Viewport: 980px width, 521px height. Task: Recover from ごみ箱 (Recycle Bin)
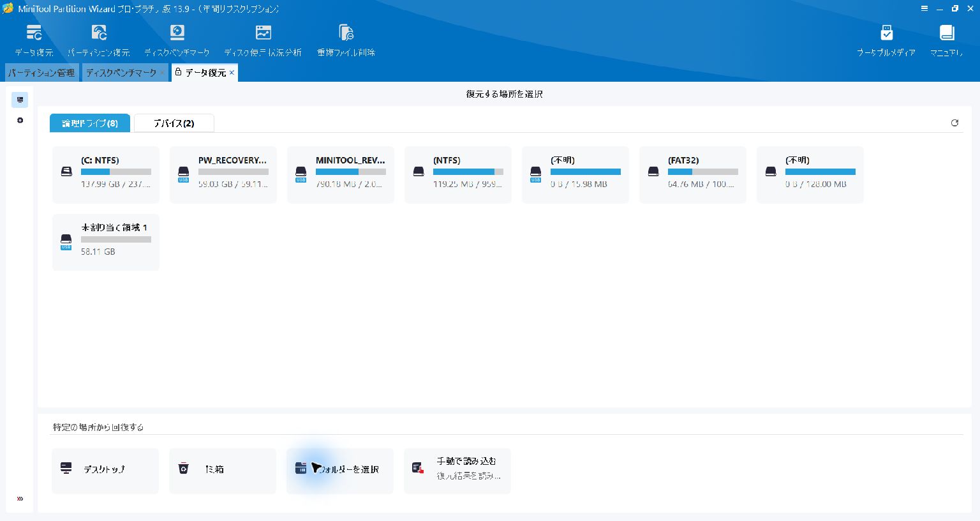pyautogui.click(x=223, y=471)
